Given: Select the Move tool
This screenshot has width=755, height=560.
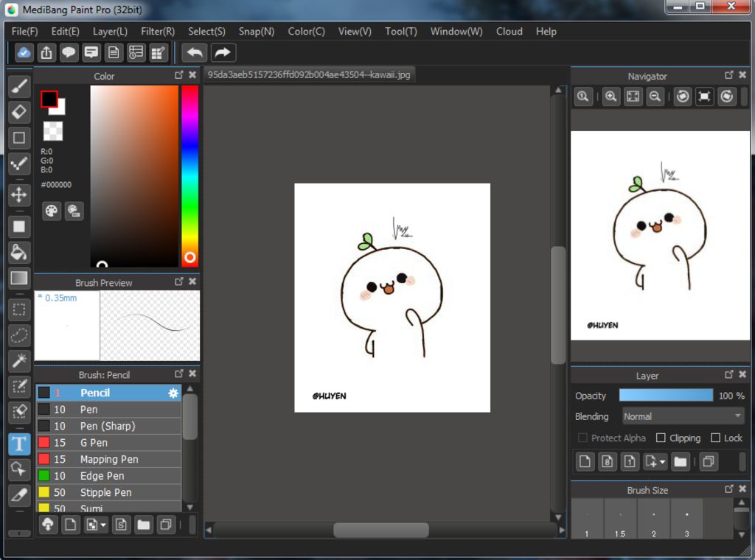Looking at the screenshot, I should 19,195.
